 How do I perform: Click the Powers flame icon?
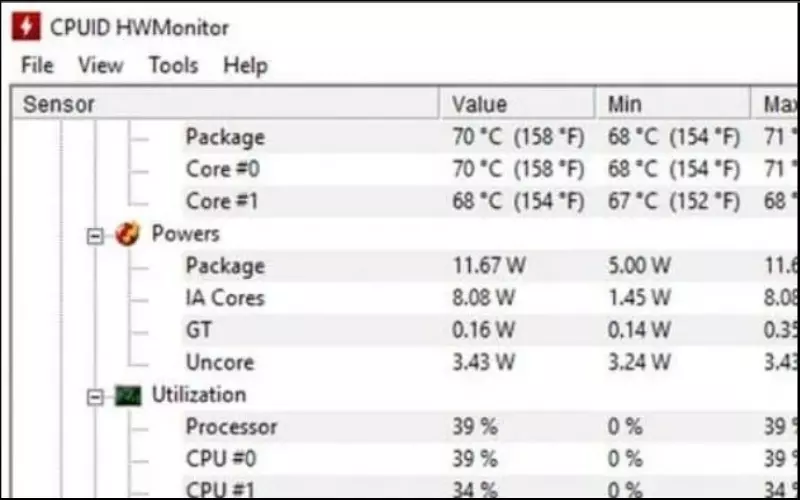tap(127, 234)
